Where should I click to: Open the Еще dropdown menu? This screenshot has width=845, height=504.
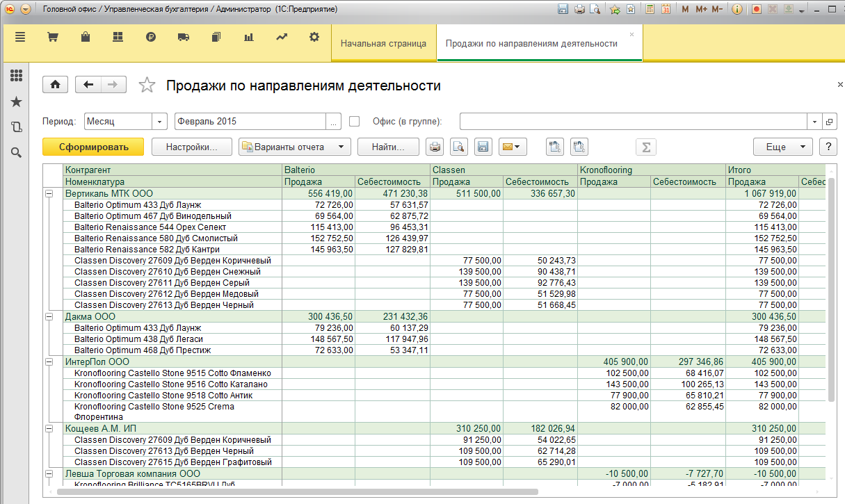click(782, 147)
